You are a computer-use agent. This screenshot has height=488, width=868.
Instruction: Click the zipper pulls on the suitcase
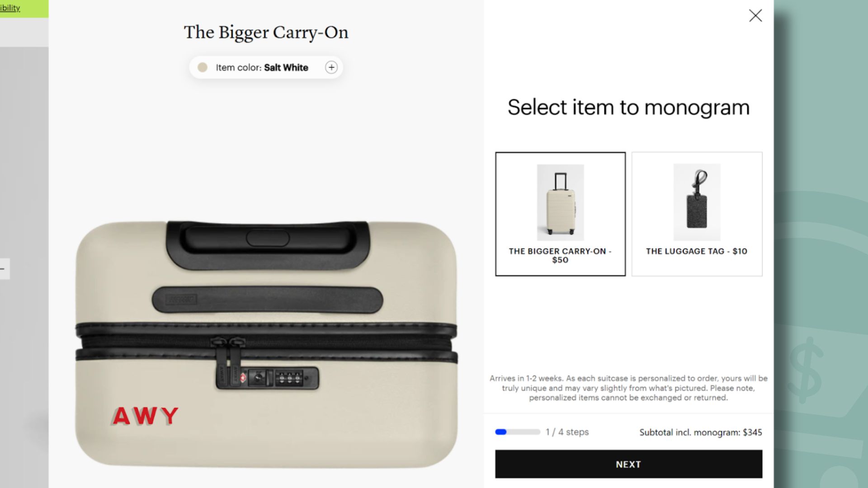228,361
